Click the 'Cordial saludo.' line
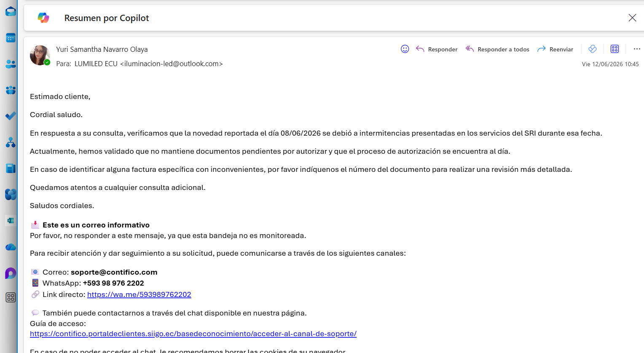 (x=56, y=115)
